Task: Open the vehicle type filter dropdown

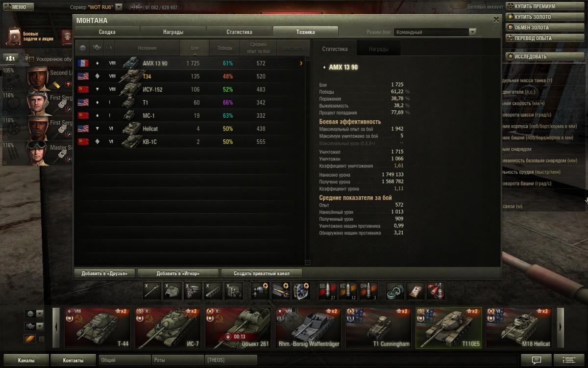Action: tap(35, 326)
